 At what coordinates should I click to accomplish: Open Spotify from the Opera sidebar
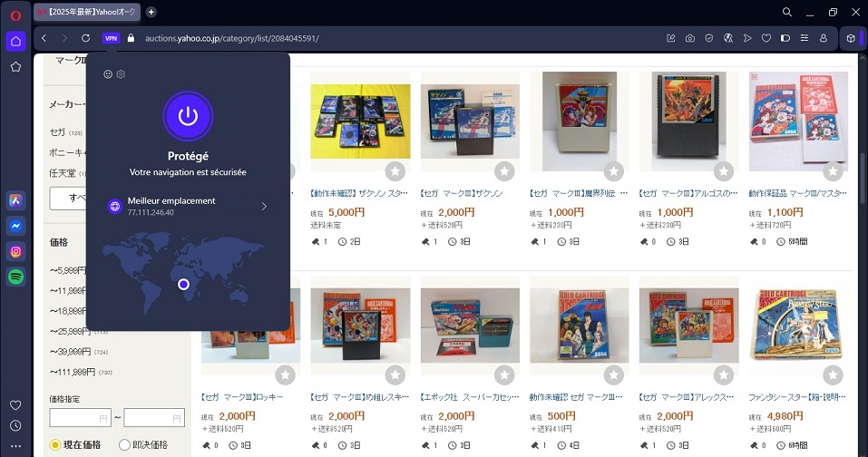pyautogui.click(x=15, y=277)
